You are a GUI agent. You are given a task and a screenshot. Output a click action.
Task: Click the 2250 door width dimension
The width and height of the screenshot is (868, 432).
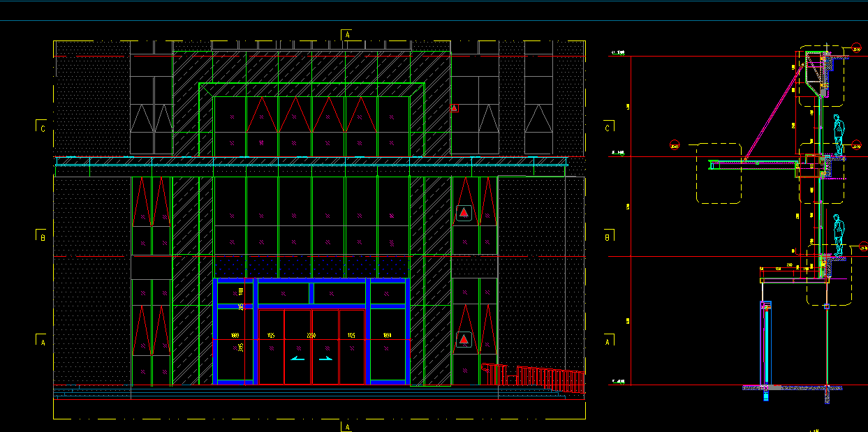tap(311, 336)
